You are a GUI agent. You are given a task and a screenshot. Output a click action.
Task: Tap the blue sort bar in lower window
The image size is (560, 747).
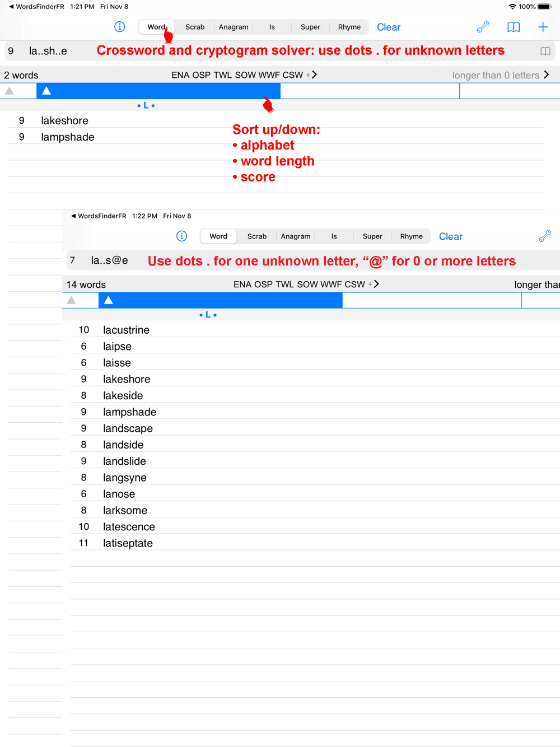pos(221,300)
